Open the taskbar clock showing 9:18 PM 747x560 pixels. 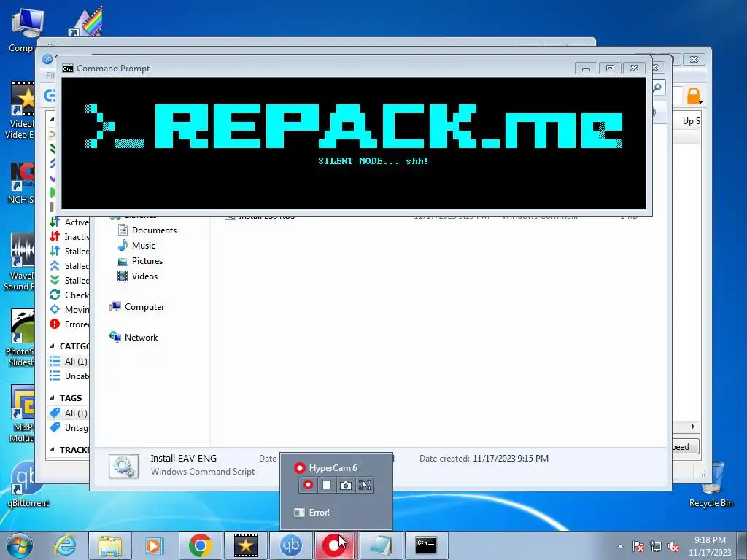(x=710, y=546)
